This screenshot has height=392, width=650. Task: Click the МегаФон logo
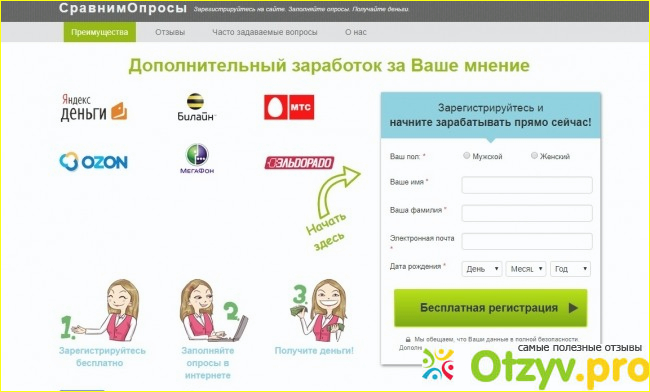coord(197,159)
